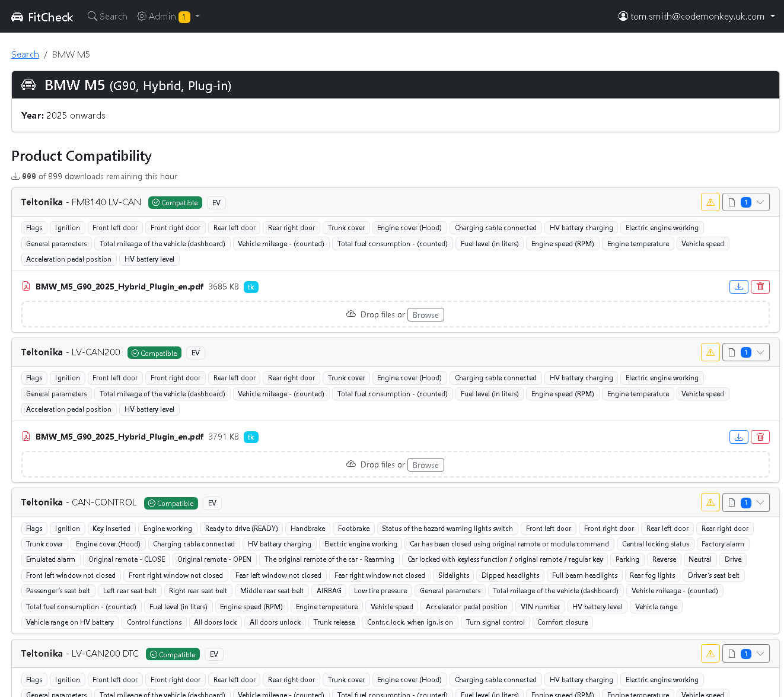
Task: Click the 'VIN number' tag
Action: pos(540,607)
